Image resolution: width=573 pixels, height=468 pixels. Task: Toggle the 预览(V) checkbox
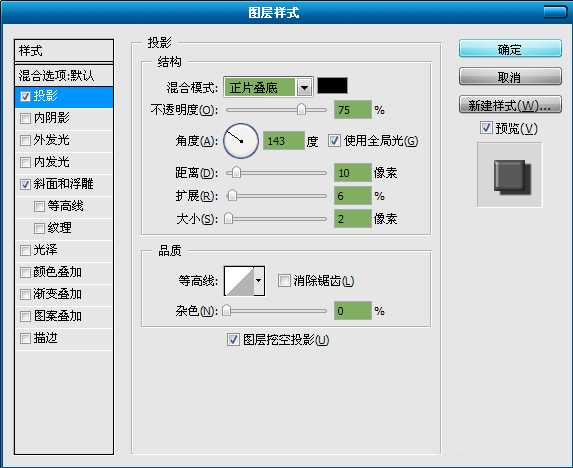(486, 128)
